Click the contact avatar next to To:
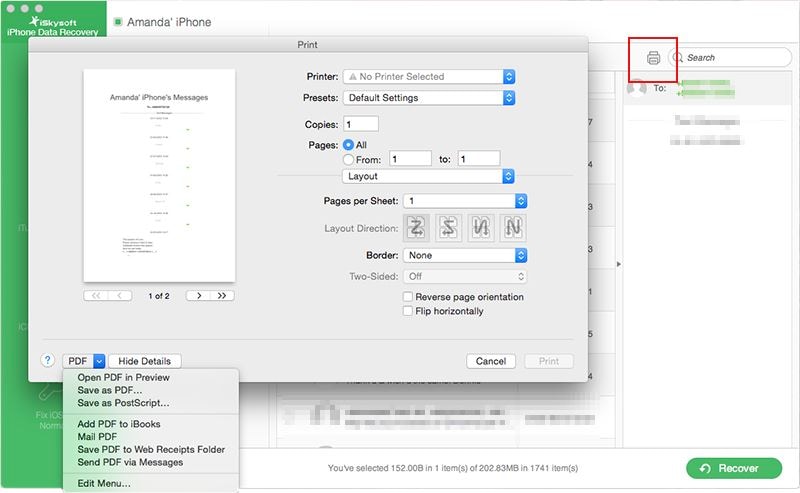 point(636,88)
